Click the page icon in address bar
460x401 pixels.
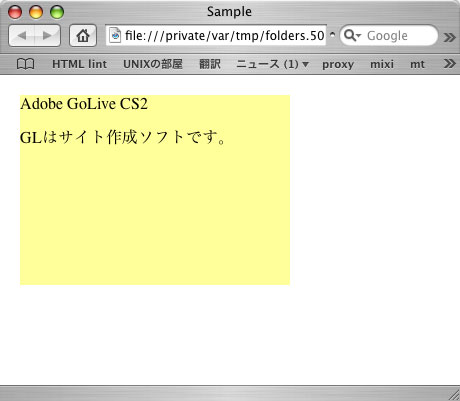coord(115,35)
